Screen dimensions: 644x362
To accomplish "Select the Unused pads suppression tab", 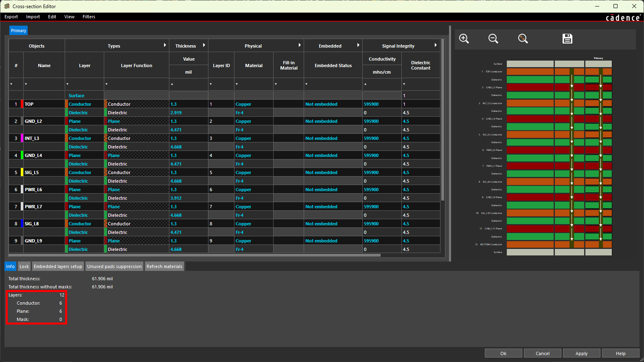I will click(x=114, y=266).
